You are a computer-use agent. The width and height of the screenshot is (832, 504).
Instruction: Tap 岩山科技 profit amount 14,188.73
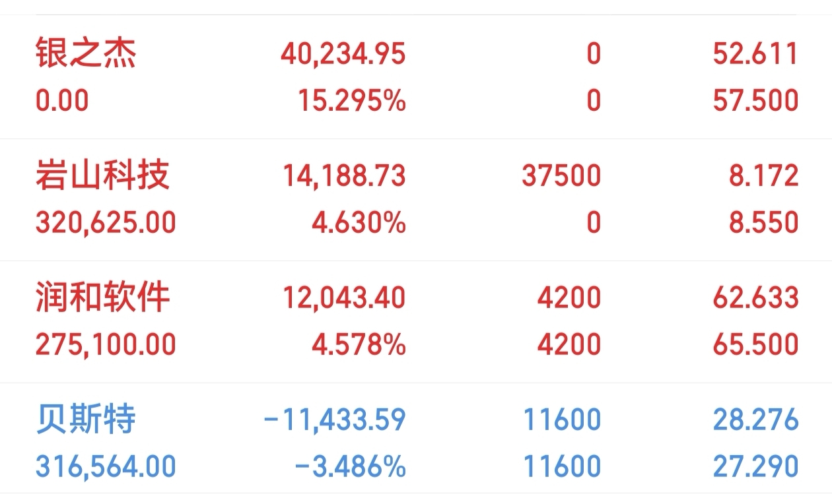[344, 176]
